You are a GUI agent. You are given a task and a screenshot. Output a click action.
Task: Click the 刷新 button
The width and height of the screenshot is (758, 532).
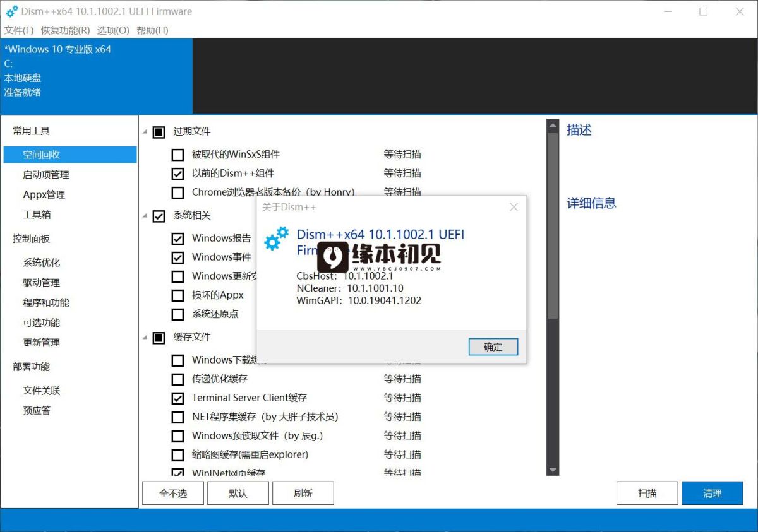(303, 494)
